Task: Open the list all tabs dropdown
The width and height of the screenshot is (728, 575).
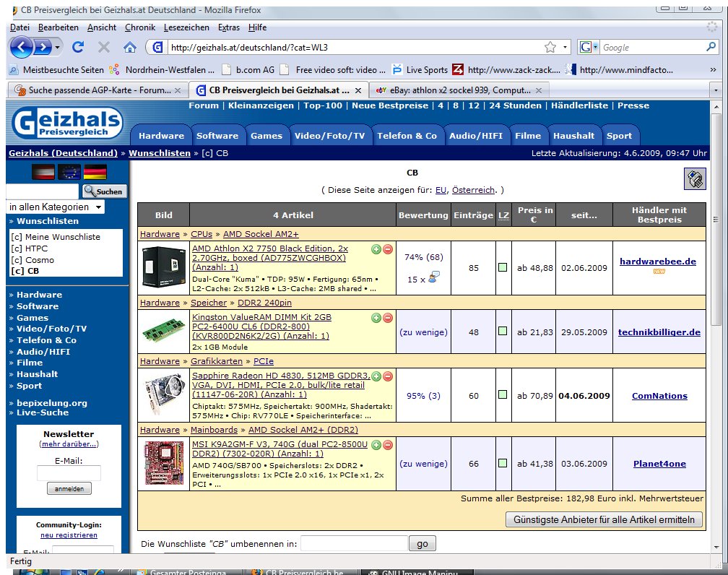Action: tap(716, 90)
